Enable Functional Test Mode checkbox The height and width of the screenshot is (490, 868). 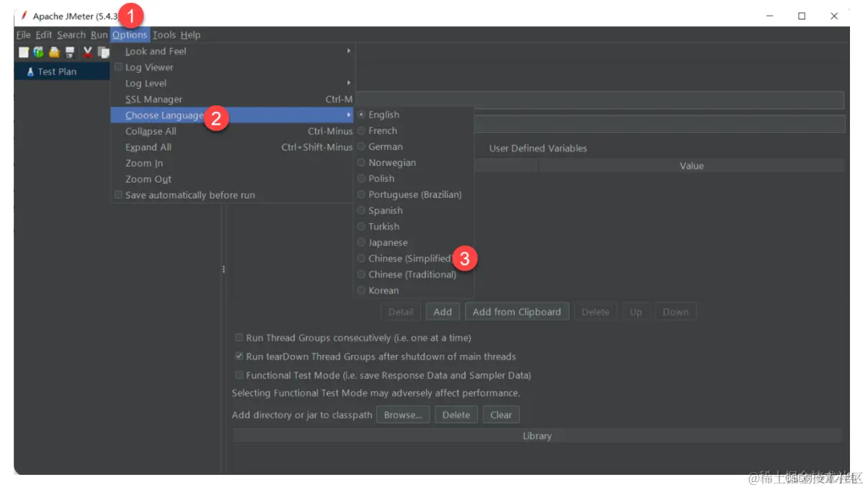[239, 375]
